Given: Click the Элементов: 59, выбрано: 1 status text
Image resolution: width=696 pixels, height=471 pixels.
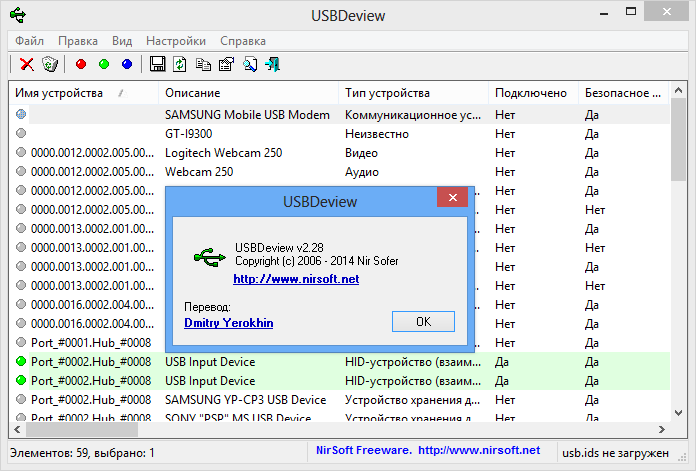Looking at the screenshot, I should [x=82, y=453].
